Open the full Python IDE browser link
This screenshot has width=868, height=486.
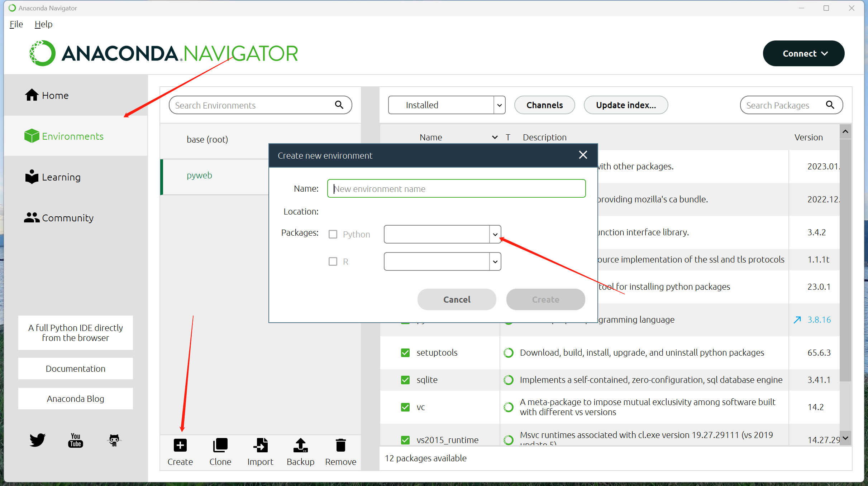pyautogui.click(x=76, y=333)
